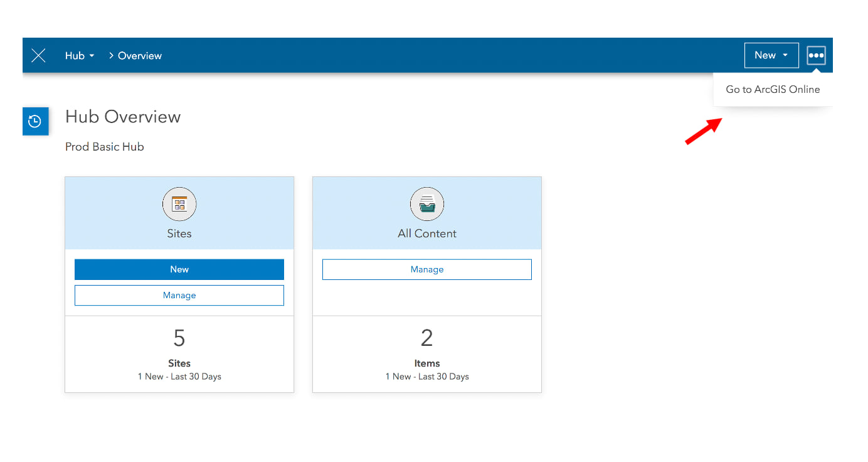Open the New dropdown in the top bar
This screenshot has width=868, height=462.
771,55
